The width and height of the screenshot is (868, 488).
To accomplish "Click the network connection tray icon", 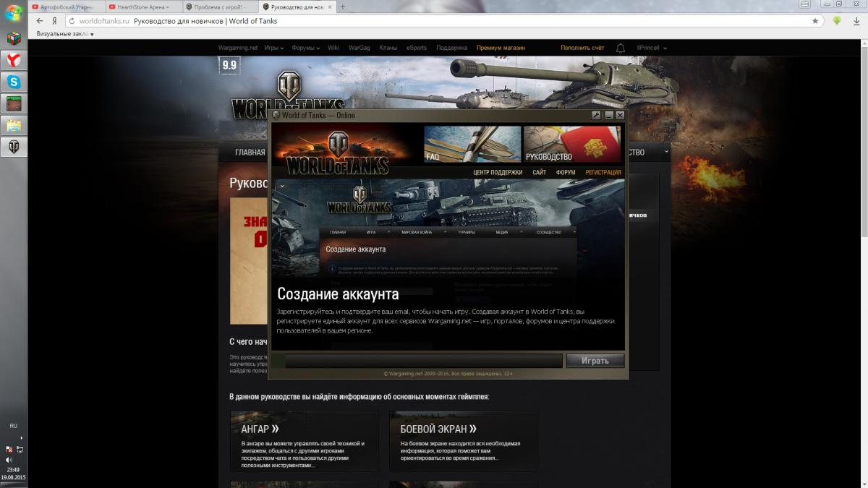I will click(x=20, y=449).
